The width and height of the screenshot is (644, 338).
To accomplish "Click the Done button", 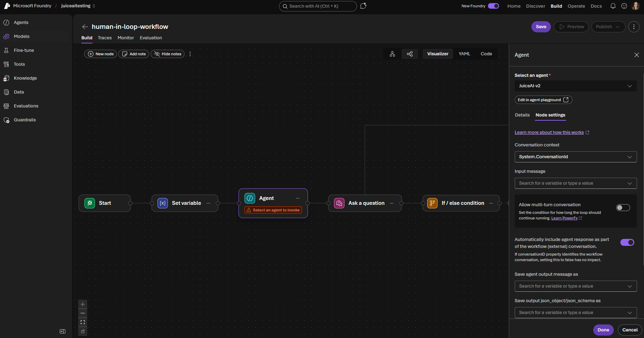I will 603,330.
